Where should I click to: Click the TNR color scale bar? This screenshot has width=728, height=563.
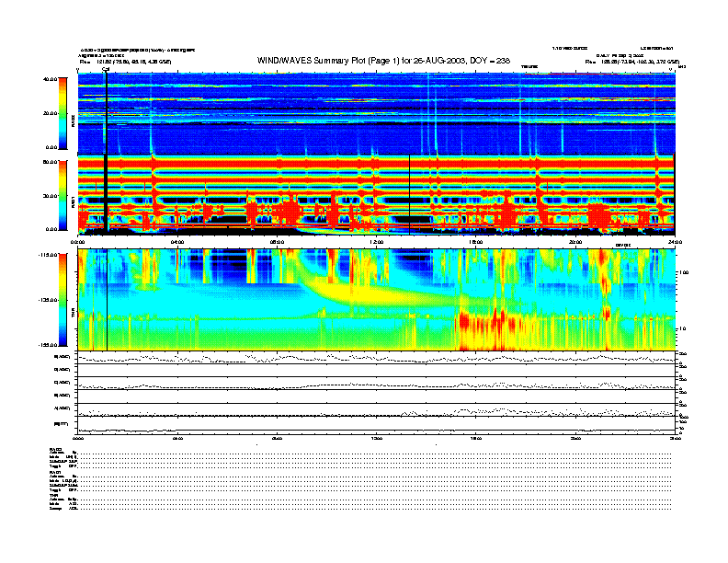tap(63, 300)
